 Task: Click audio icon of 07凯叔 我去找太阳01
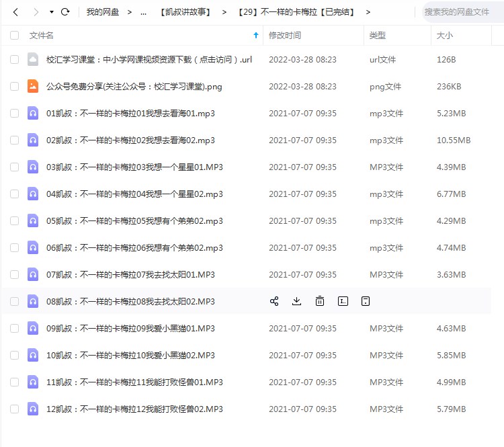pyautogui.click(x=33, y=275)
